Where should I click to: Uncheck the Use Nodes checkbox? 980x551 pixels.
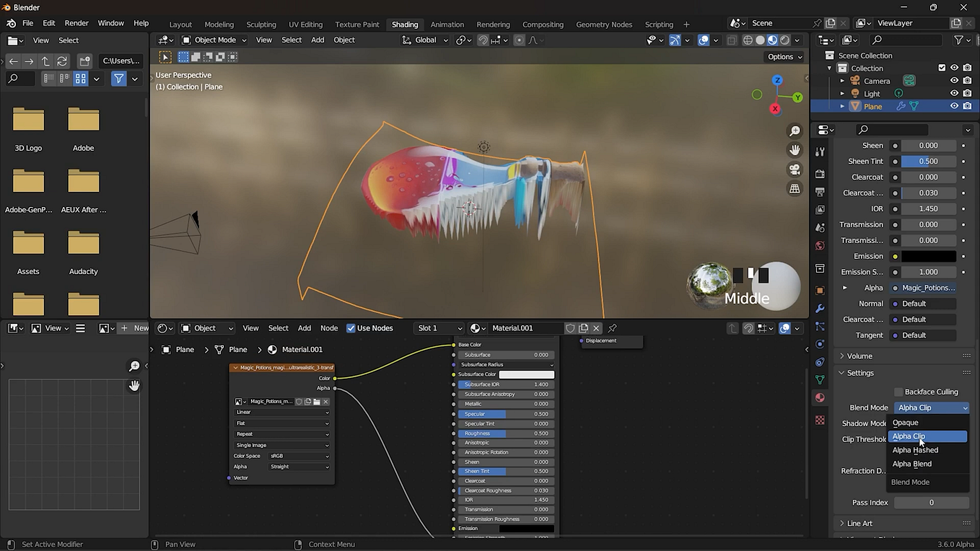(351, 328)
